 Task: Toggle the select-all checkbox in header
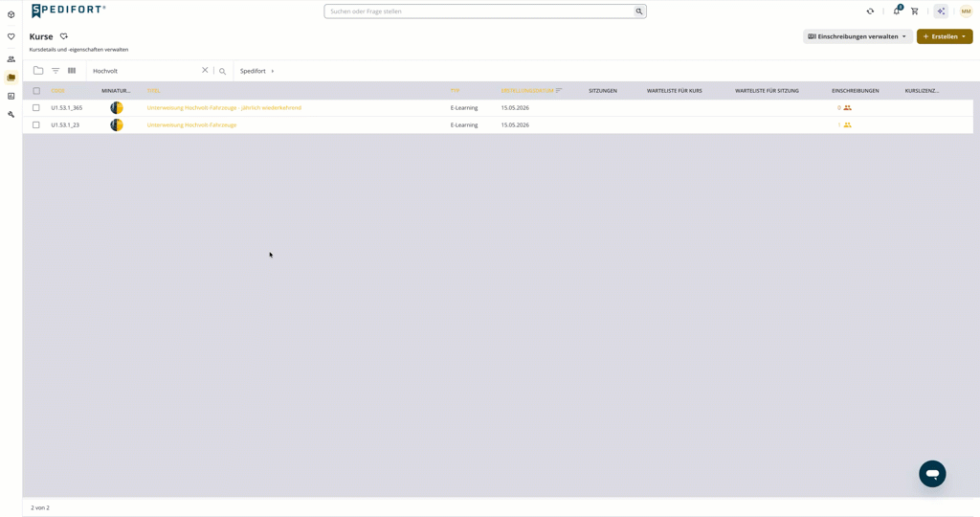[36, 91]
